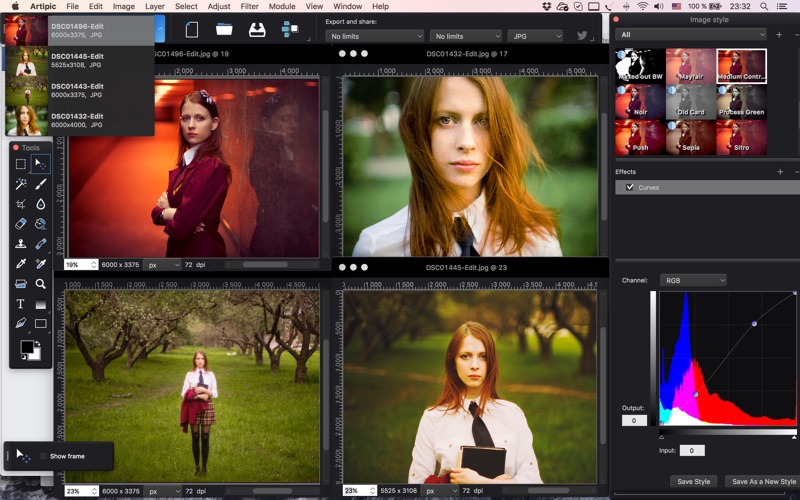Screen dimensions: 800x500
Task: Select the eyedropper with sparkle tool
Action: tap(41, 264)
